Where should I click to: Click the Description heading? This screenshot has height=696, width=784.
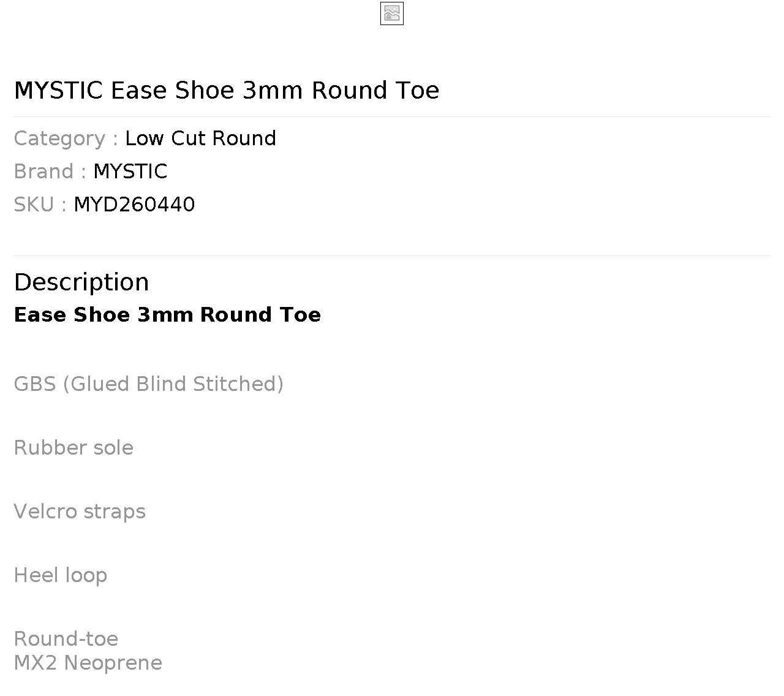tap(81, 282)
